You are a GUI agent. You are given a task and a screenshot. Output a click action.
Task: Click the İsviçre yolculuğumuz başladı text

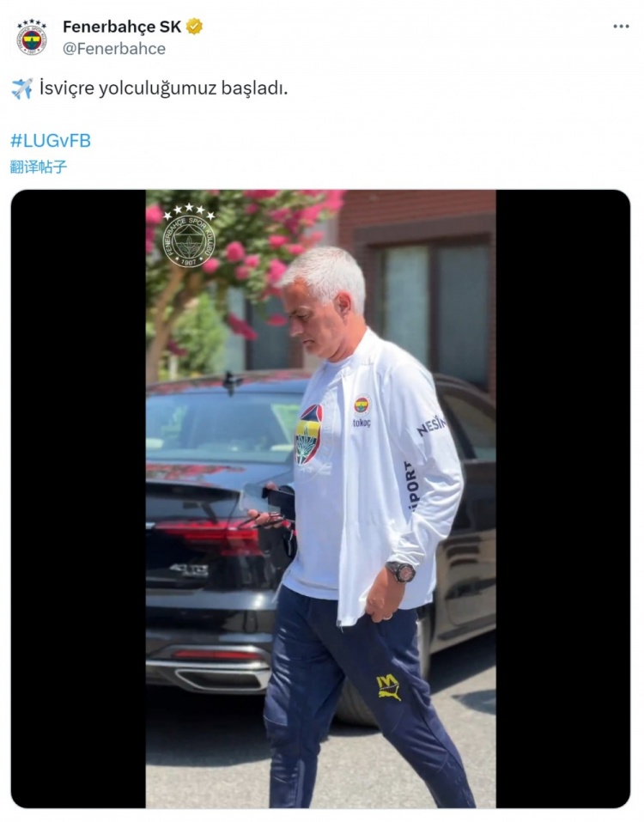click(163, 88)
